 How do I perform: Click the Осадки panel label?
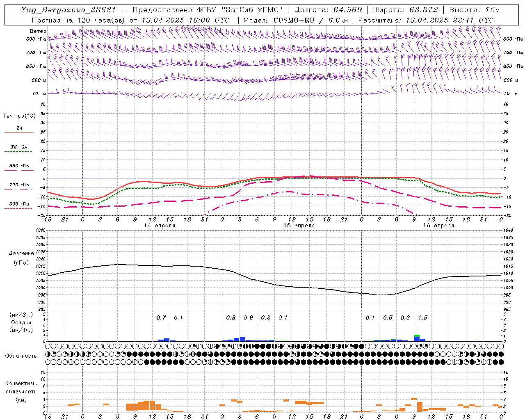tap(21, 322)
